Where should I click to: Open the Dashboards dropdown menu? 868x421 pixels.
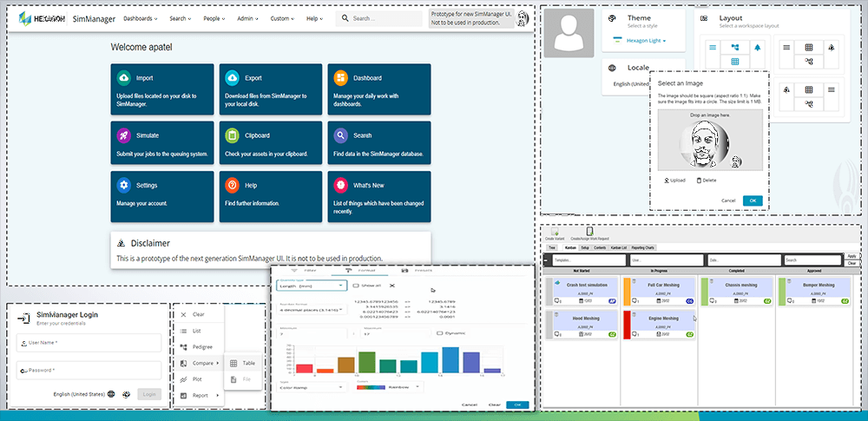pyautogui.click(x=140, y=18)
